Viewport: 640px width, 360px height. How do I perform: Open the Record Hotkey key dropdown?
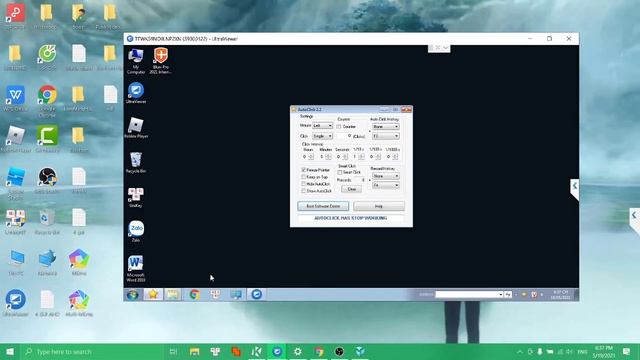tap(386, 185)
